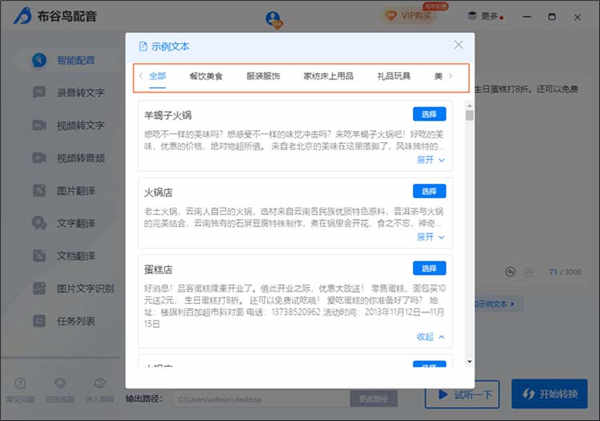This screenshot has width=600, height=421.
Task: Click the 任务列表 sidebar icon
Action: [x=39, y=321]
